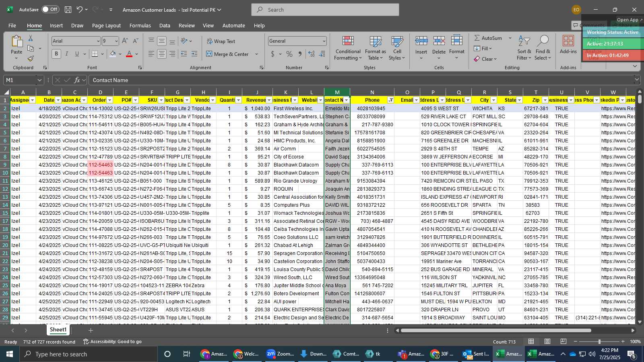This screenshot has height=362, width=644.
Task: Select the Sheet1 tab
Action: (58, 330)
